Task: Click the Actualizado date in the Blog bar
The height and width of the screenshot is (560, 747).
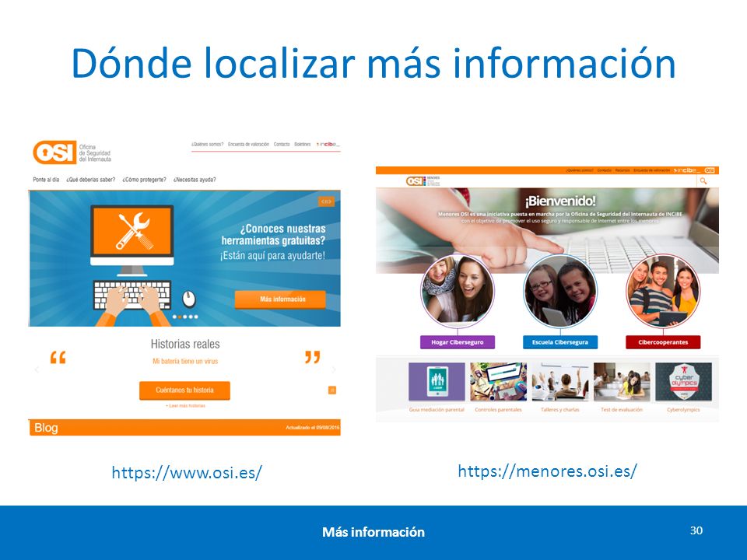Action: (313, 428)
